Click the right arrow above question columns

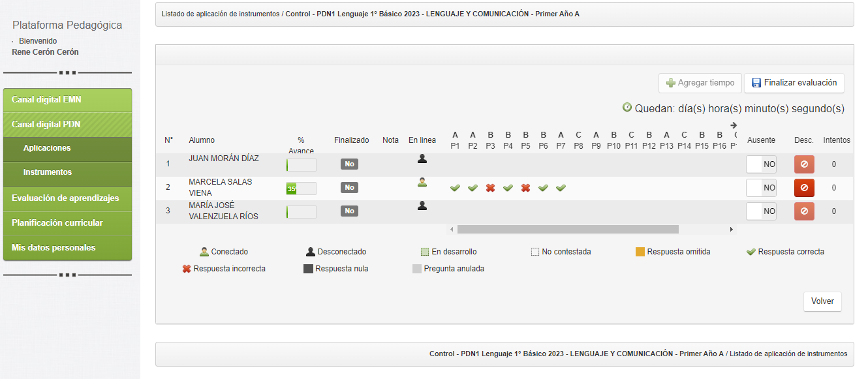point(734,125)
